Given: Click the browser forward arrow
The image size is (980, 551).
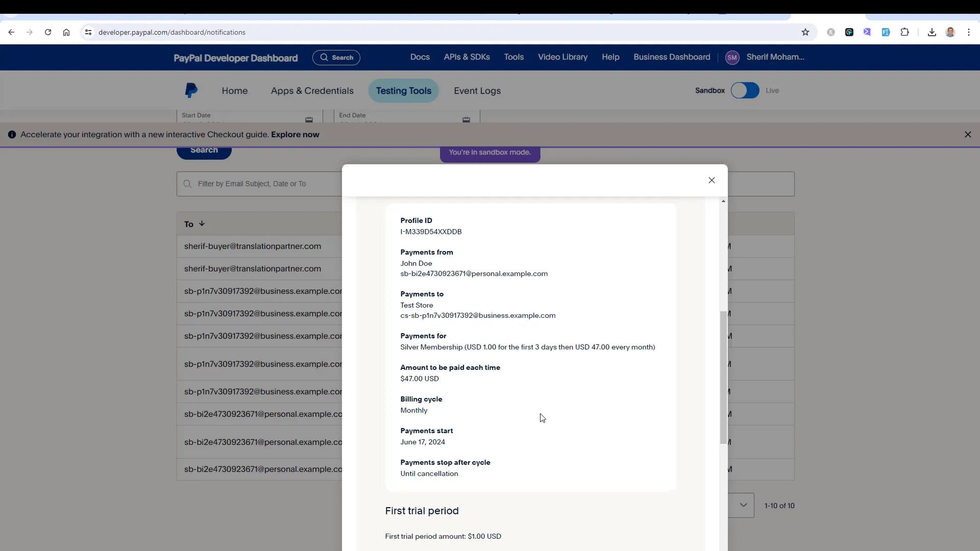Looking at the screenshot, I should pos(30,32).
